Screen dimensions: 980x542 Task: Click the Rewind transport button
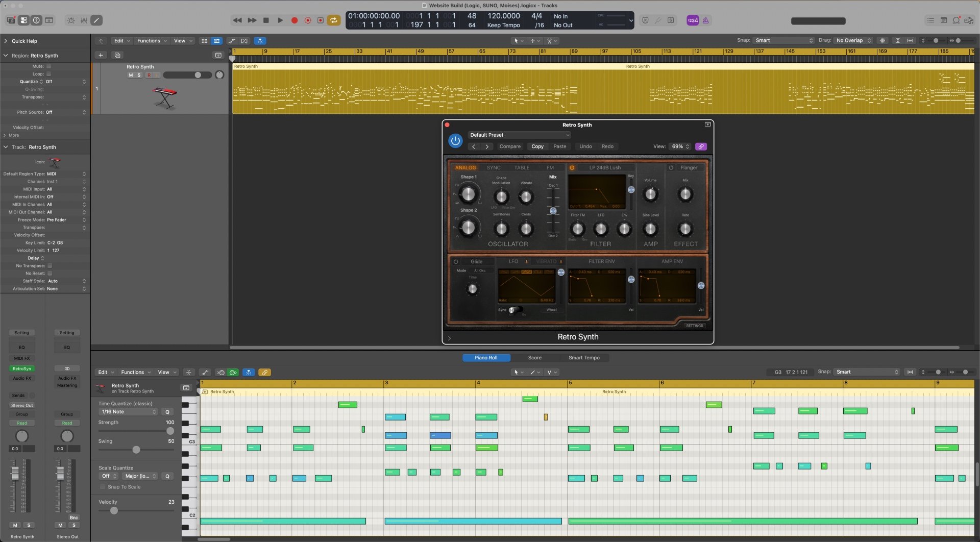(237, 20)
